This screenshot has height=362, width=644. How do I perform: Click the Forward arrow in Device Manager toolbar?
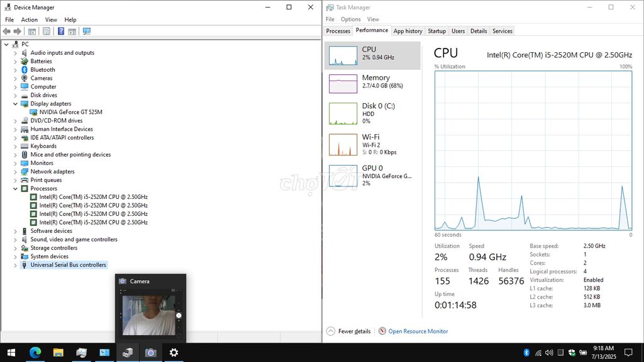17,31
